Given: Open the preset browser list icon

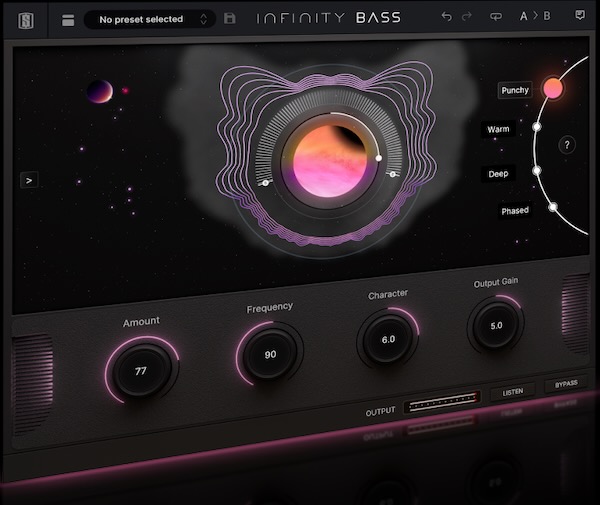Looking at the screenshot, I should point(68,20).
